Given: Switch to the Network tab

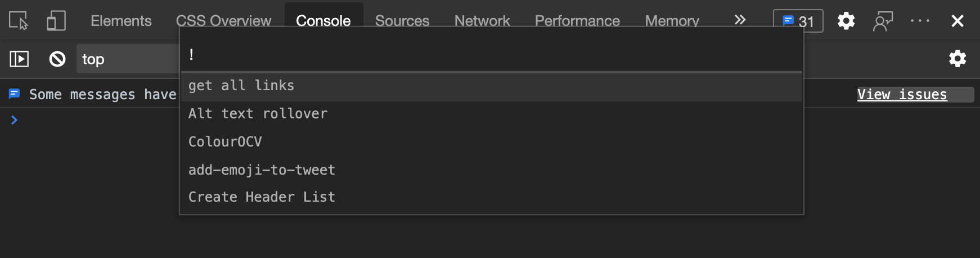Looking at the screenshot, I should 482,21.
